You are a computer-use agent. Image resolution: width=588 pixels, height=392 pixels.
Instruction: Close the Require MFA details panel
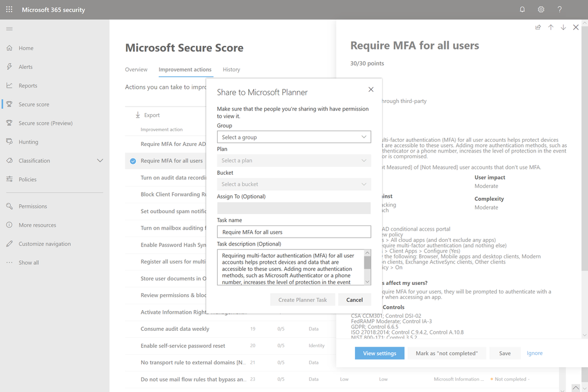coord(576,28)
